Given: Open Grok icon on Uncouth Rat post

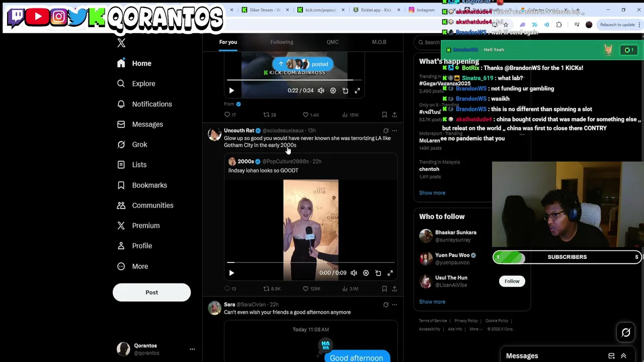Looking at the screenshot, I should point(386,131).
